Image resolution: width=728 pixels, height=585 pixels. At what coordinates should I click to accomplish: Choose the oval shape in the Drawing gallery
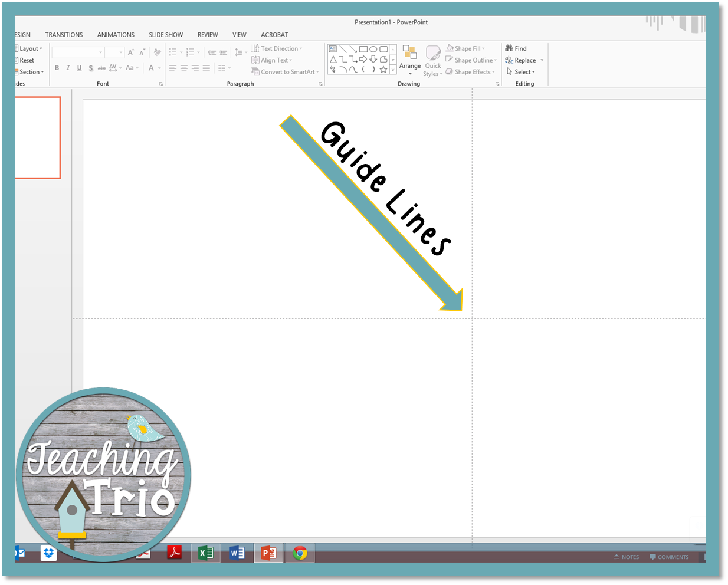[373, 49]
